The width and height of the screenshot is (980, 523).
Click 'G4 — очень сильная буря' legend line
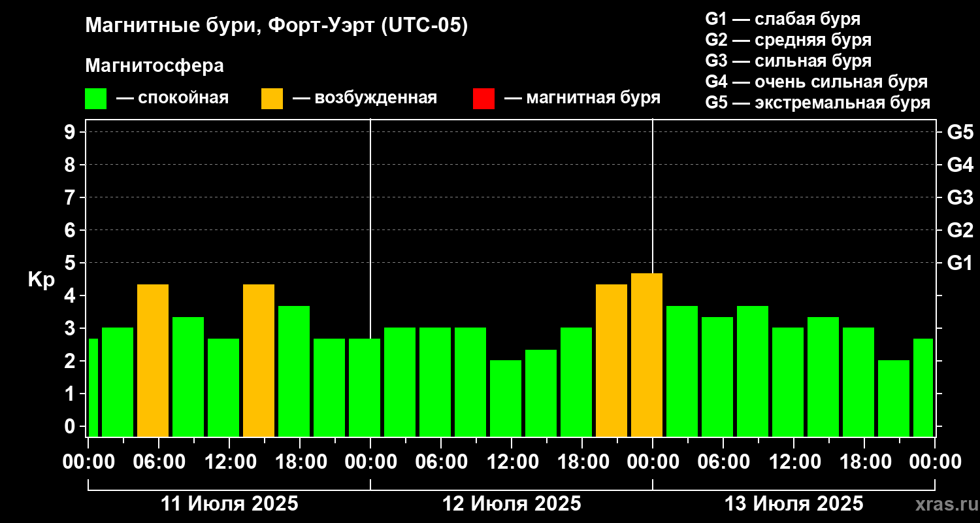[x=817, y=82]
